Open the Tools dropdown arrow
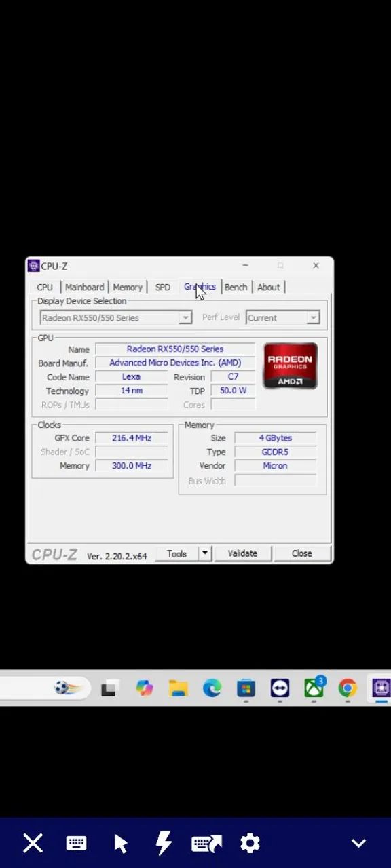Screen dimensions: 391x868 (x=204, y=553)
